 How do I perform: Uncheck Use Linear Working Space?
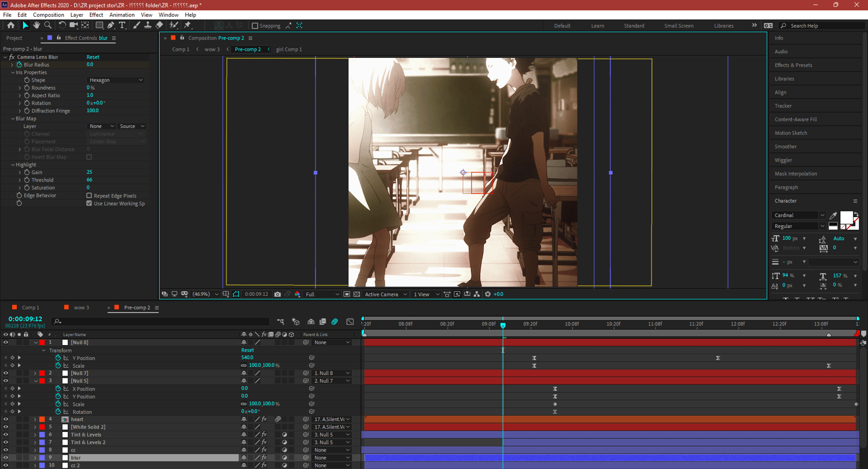(x=89, y=203)
